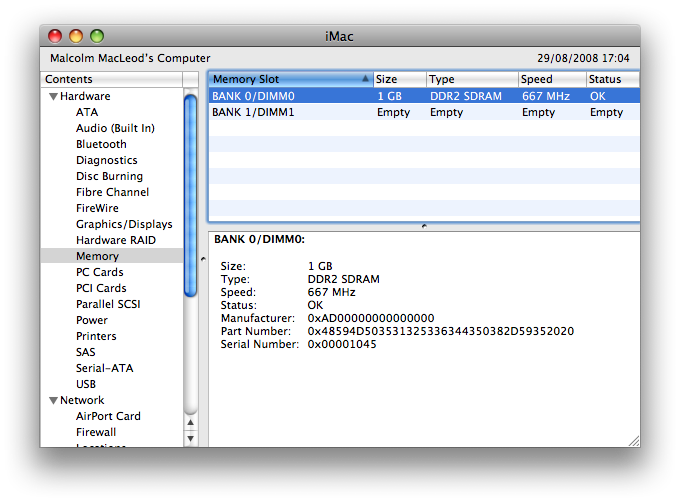Click the sidebar scroll up arrow
The image size is (680, 502).
point(190,422)
